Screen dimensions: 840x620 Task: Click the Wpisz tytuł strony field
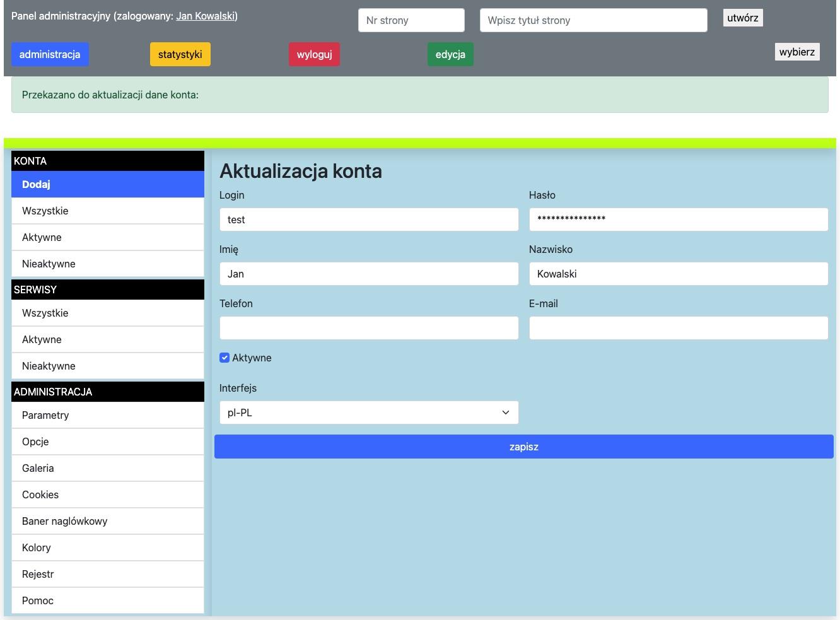(593, 20)
